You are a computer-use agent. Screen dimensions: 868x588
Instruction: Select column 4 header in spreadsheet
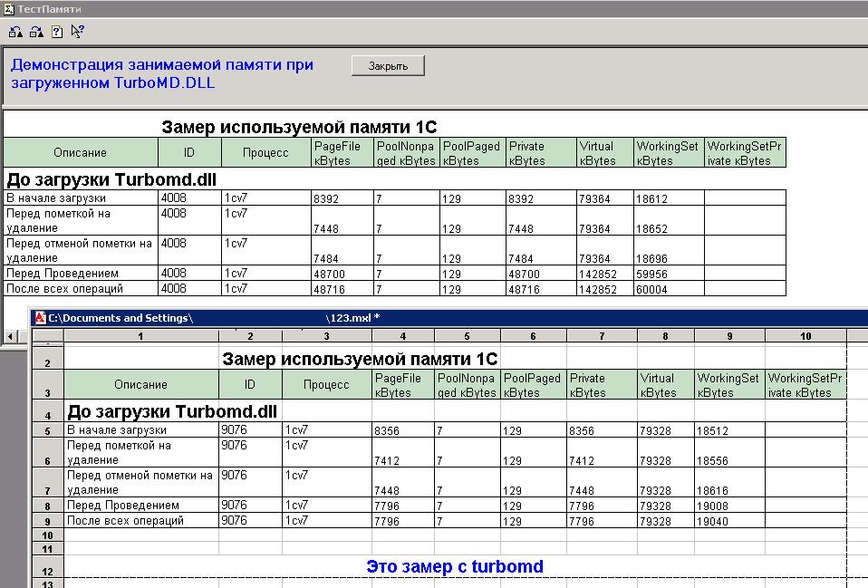coord(402,336)
